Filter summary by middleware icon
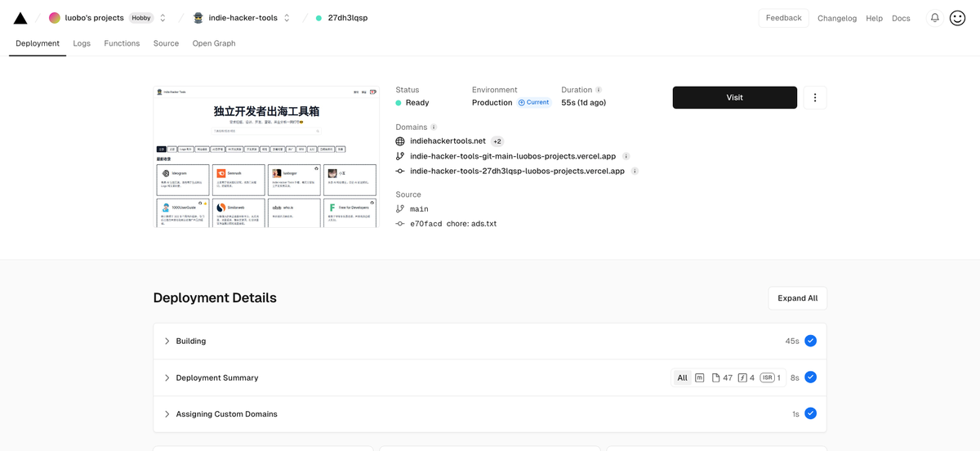This screenshot has width=980, height=451. [700, 377]
